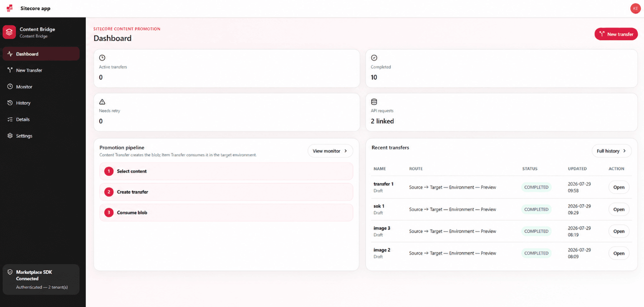The height and width of the screenshot is (307, 644).
Task: Click the Full history button
Action: [x=612, y=151]
